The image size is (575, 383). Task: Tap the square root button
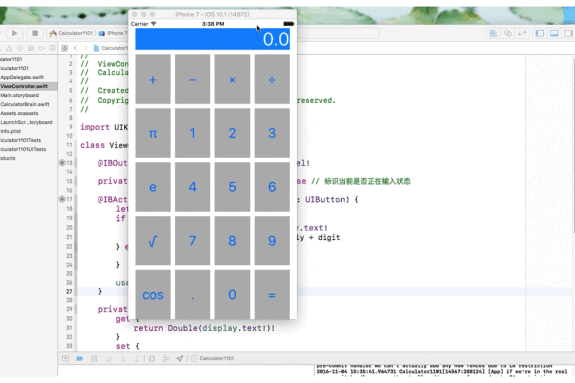coord(153,241)
